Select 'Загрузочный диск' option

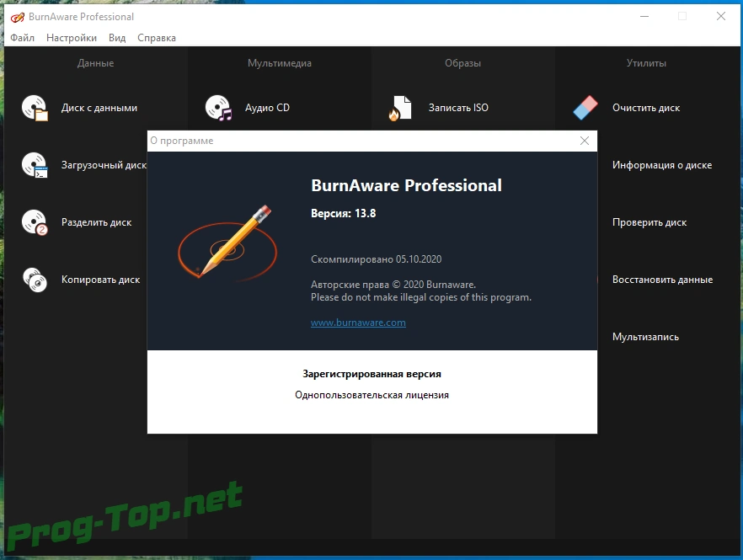104,165
